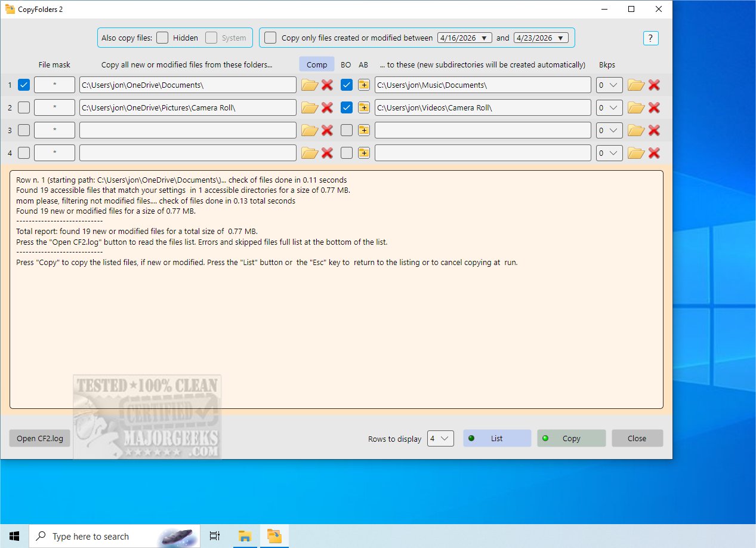Open Task View on the taskbar
The height and width of the screenshot is (548, 756).
point(215,536)
